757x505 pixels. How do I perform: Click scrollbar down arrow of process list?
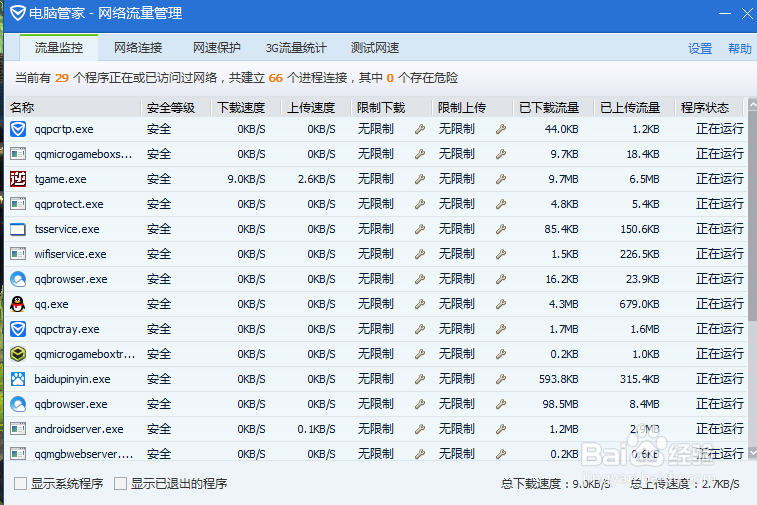[752, 452]
